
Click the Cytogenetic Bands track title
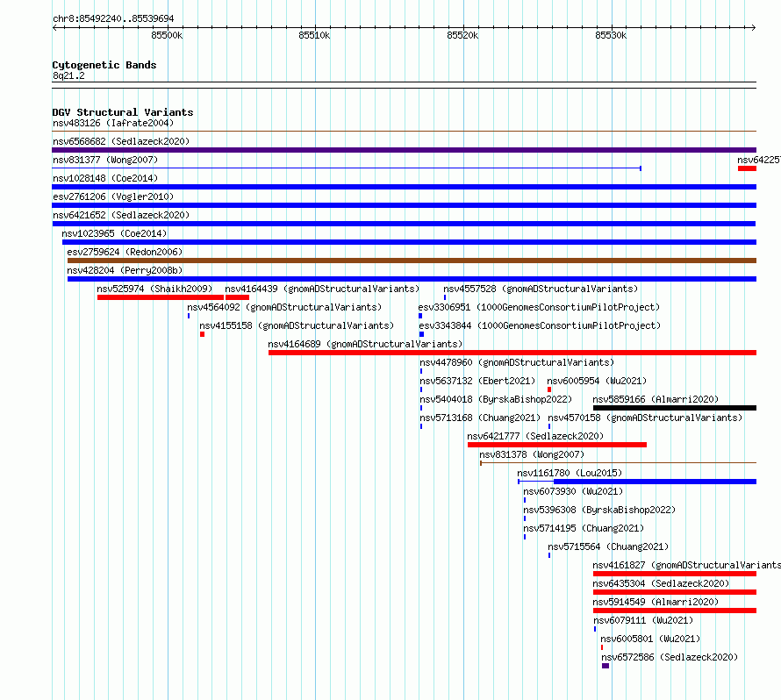pos(104,65)
